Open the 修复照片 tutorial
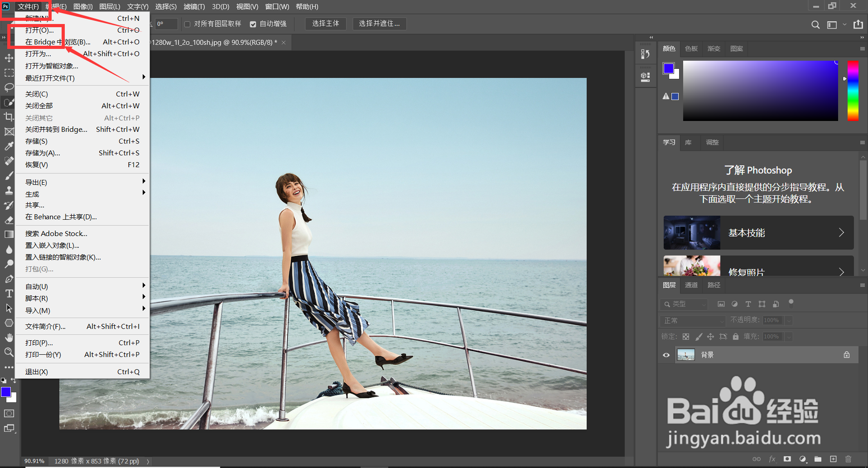Viewport: 868px width, 468px height. point(759,266)
